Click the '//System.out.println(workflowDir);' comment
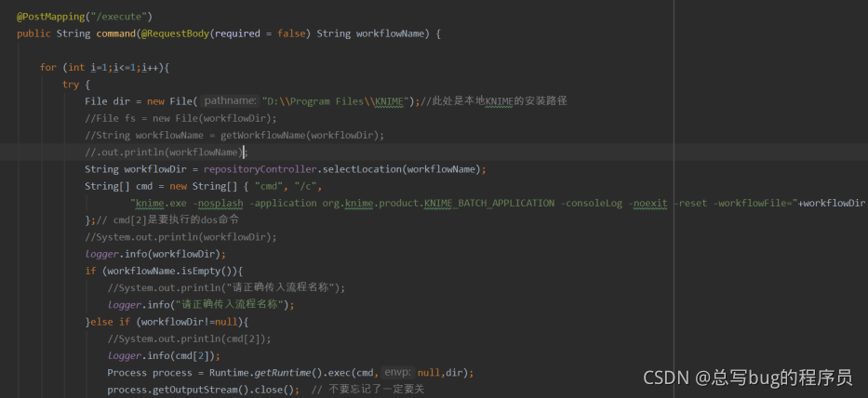Screen dimensions: 868x398 (x=180, y=237)
